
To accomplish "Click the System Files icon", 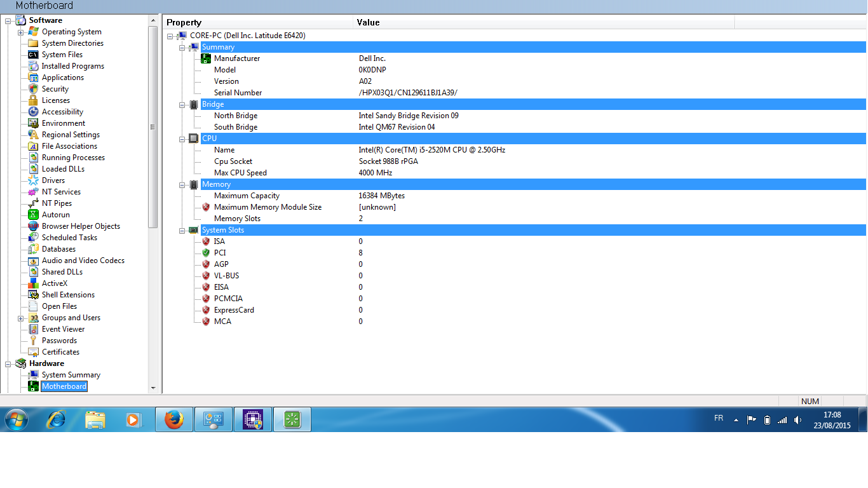I will click(33, 55).
